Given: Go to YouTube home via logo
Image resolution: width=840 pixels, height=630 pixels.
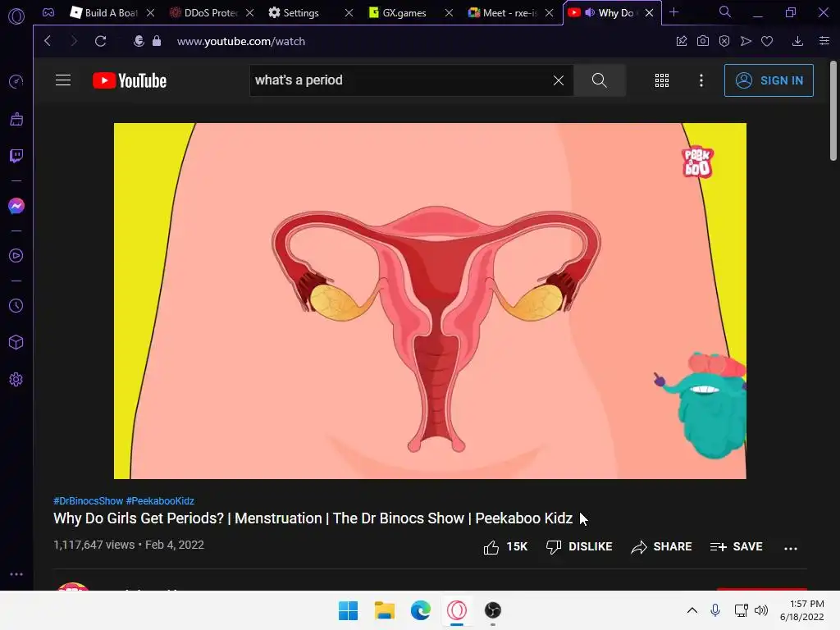Looking at the screenshot, I should click(130, 80).
